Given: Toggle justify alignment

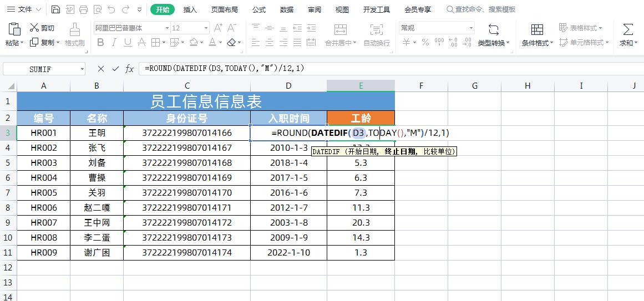Looking at the screenshot, I should [297, 42].
